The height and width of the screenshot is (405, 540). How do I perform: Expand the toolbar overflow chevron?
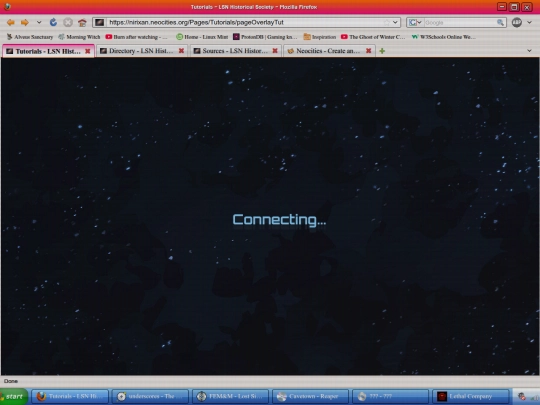click(x=530, y=22)
